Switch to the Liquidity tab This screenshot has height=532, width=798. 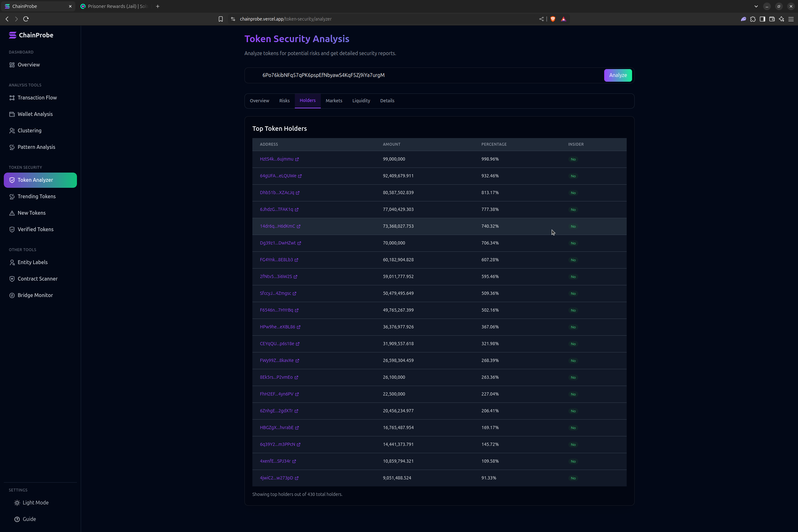[361, 101]
